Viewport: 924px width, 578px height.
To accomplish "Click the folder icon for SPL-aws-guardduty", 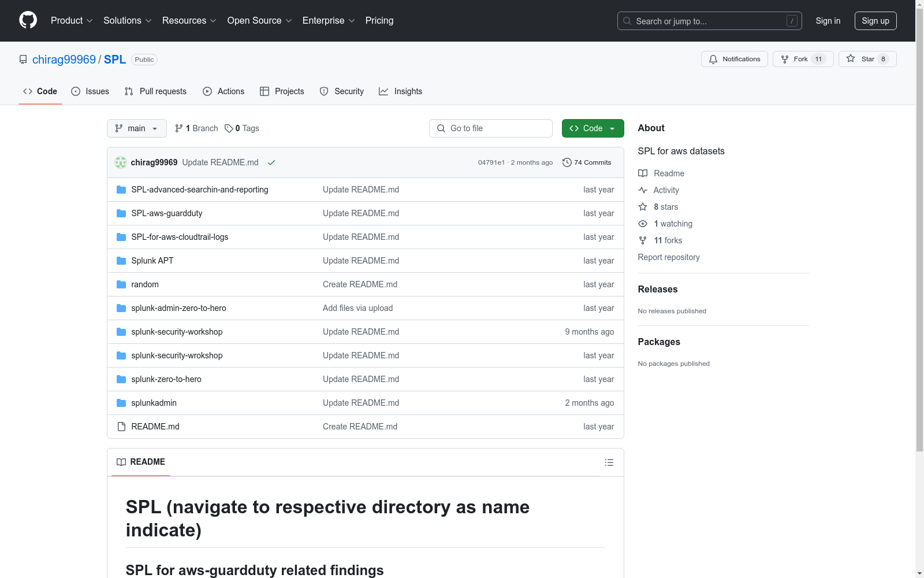I will 121,213.
